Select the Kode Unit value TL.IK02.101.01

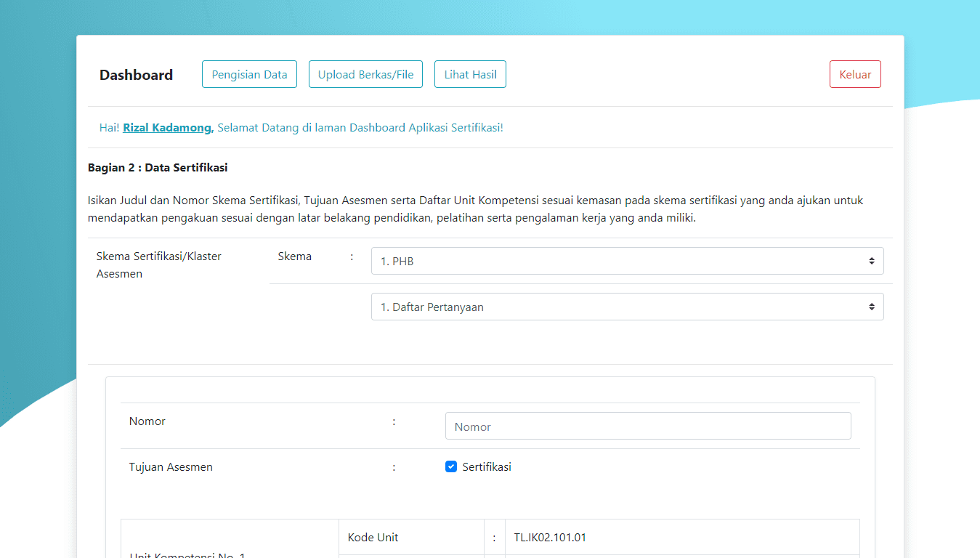pos(549,538)
